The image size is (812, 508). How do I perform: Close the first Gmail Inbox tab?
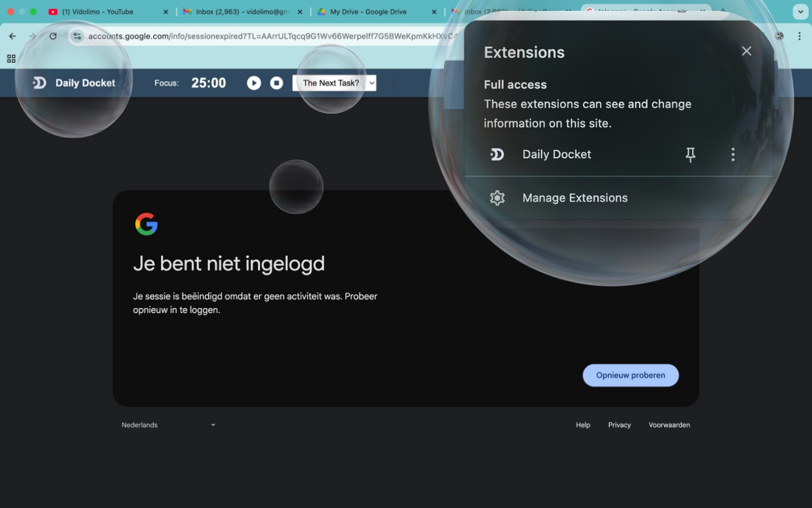[300, 11]
